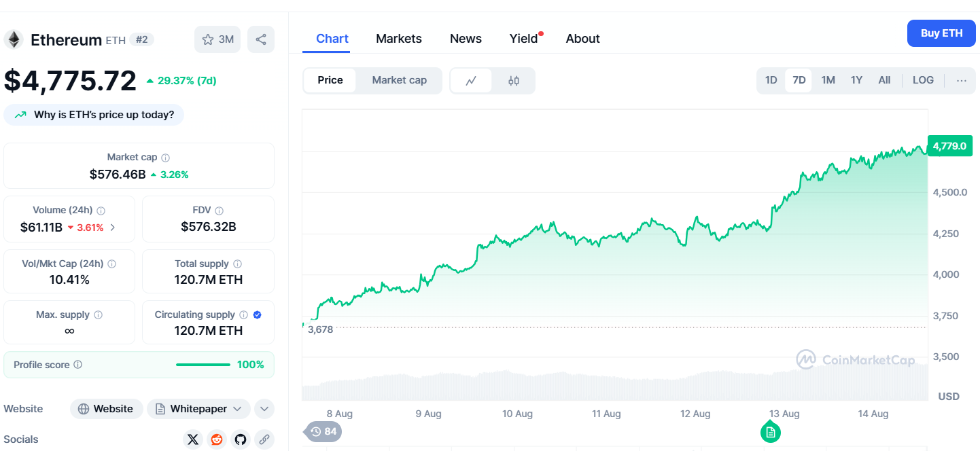
Task: Click the $61.11B volume value
Action: point(41,228)
